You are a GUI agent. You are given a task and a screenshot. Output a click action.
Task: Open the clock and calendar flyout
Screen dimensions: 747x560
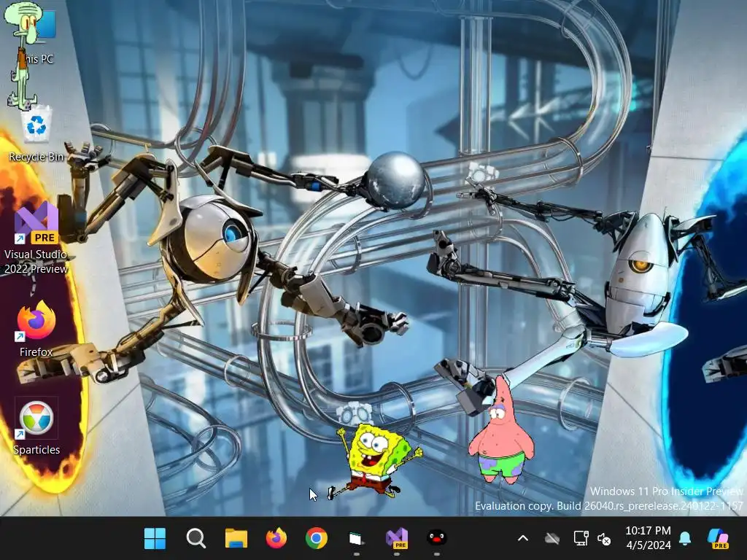coord(648,538)
